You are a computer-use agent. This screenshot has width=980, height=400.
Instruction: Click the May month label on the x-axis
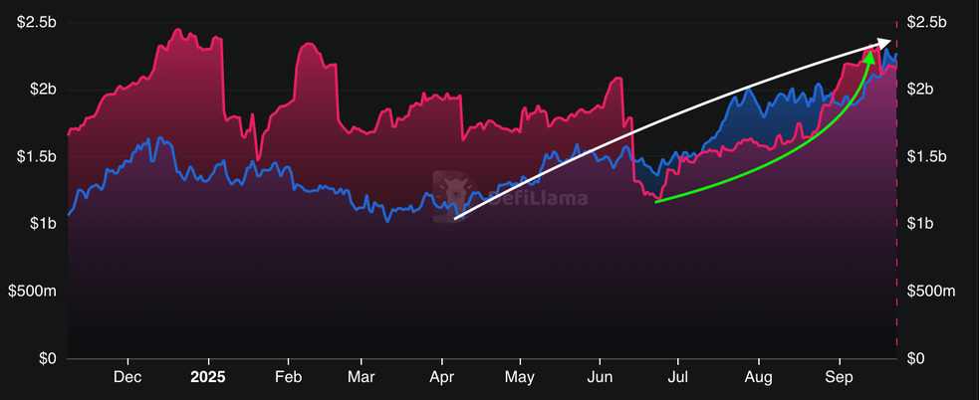(x=520, y=377)
